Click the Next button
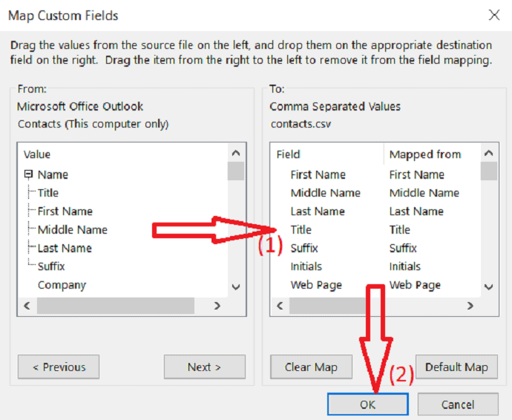The width and height of the screenshot is (512, 420). [x=204, y=367]
